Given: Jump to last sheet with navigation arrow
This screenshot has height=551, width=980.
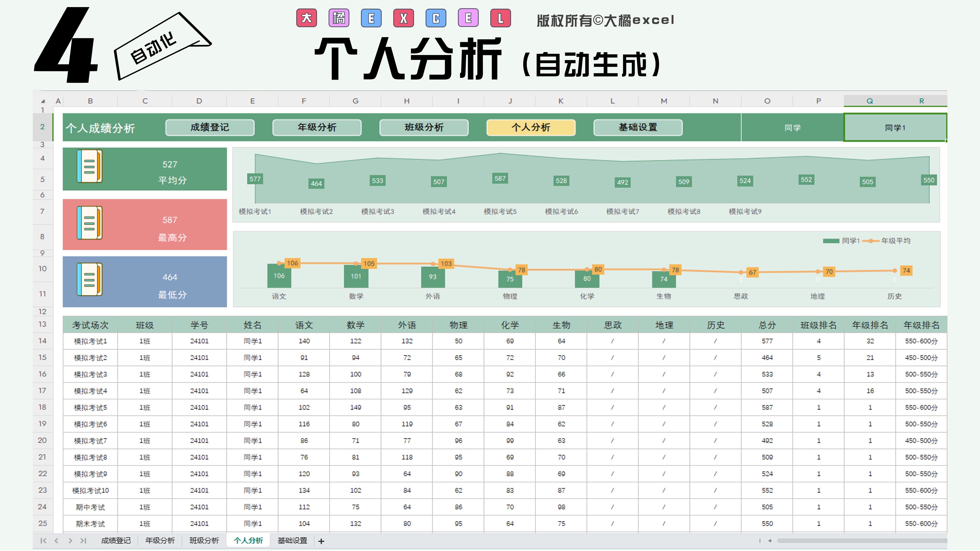Looking at the screenshot, I should coord(83,541).
